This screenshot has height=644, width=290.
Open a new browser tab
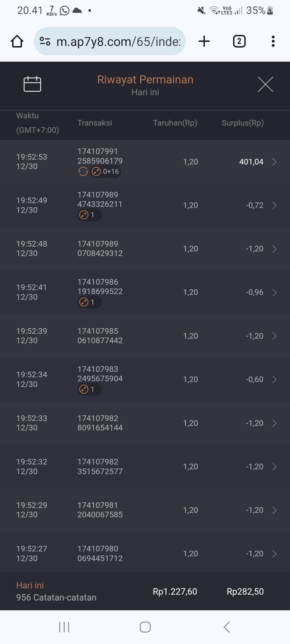[x=204, y=41]
